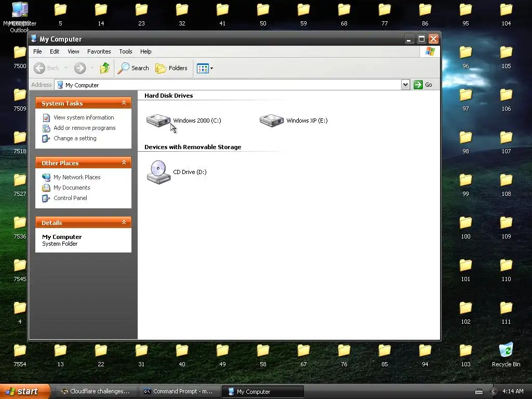Open the View menu
Image resolution: width=532 pixels, height=399 pixels.
[73, 51]
